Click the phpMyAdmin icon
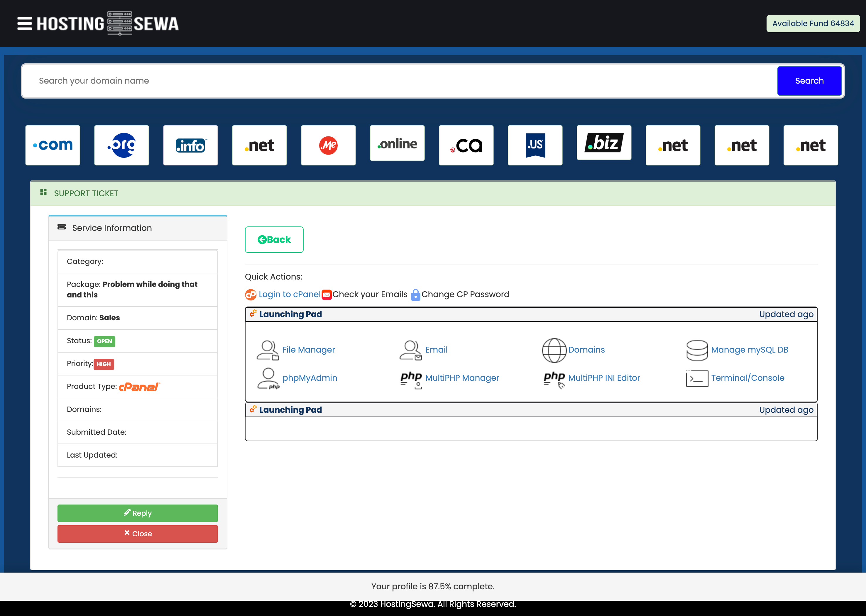The height and width of the screenshot is (616, 866). click(268, 378)
